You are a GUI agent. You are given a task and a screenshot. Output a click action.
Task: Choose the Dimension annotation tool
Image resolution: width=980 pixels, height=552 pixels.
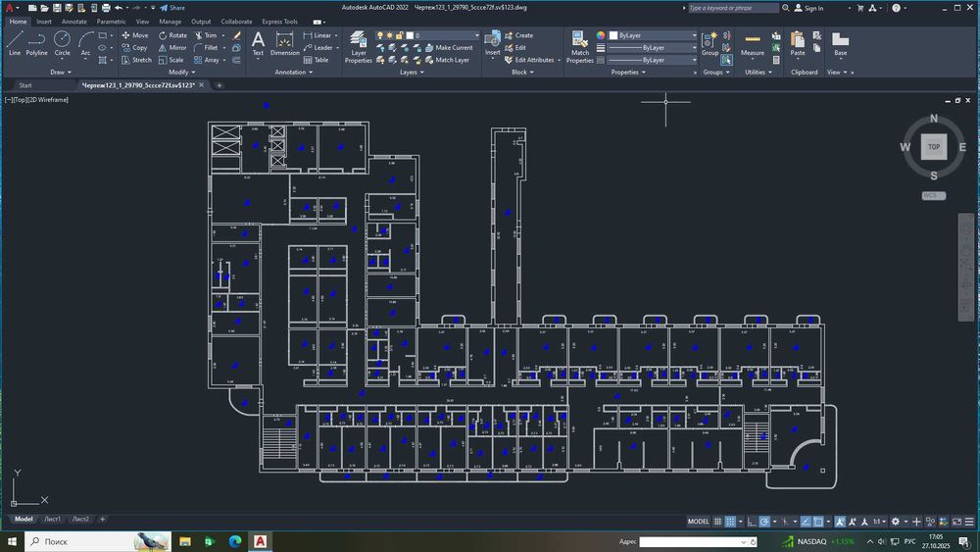[x=285, y=42]
